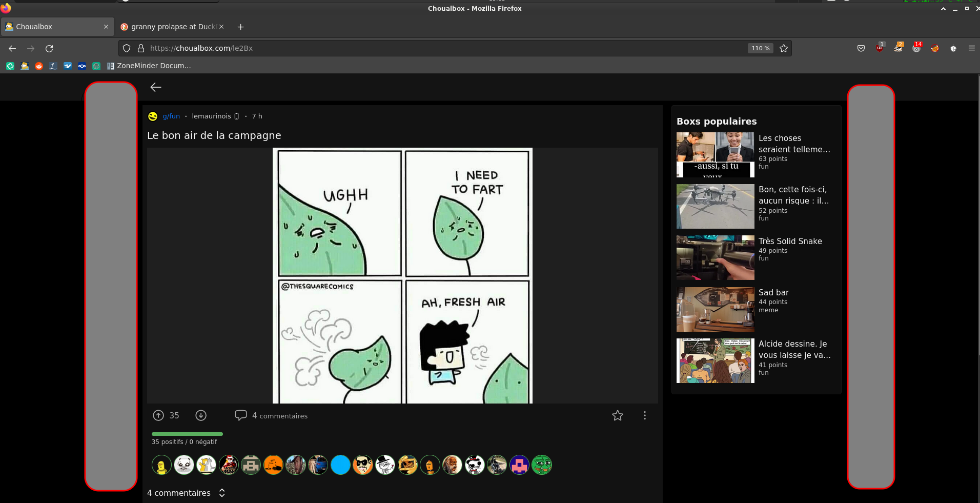Viewport: 980px width, 503px height.
Task: Click the Pocket save icon in the toolbar
Action: pos(861,48)
